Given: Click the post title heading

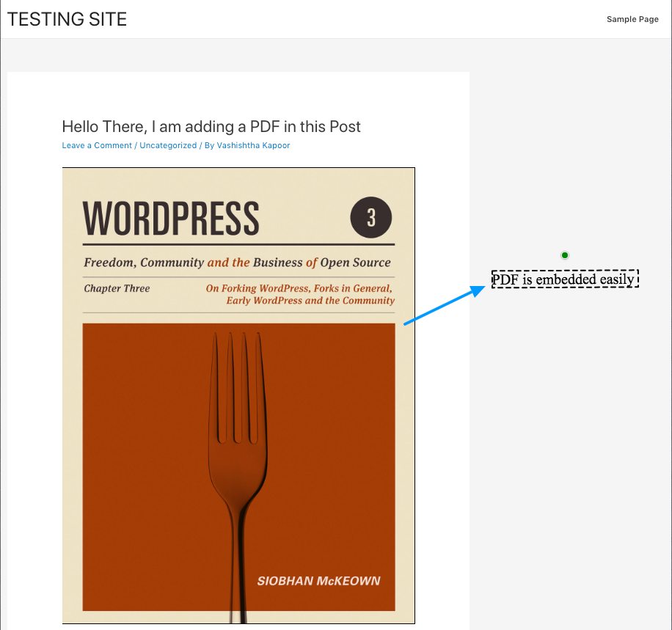Looking at the screenshot, I should (211, 127).
